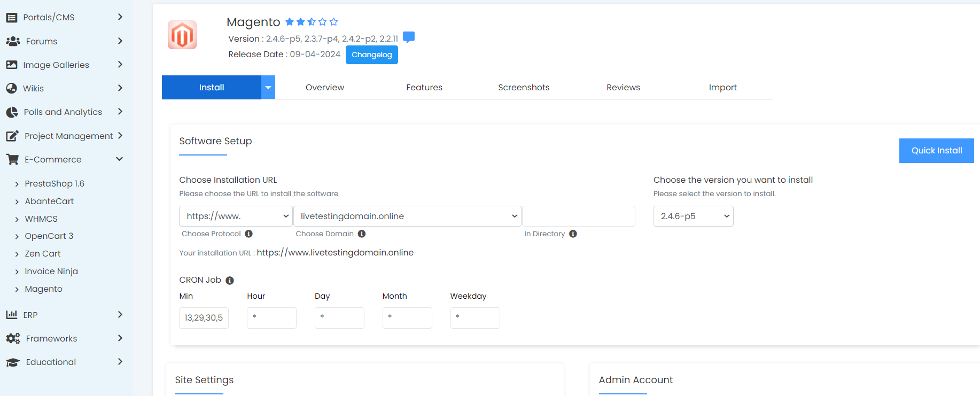
Task: Click the In Directory info icon
Action: click(x=573, y=234)
